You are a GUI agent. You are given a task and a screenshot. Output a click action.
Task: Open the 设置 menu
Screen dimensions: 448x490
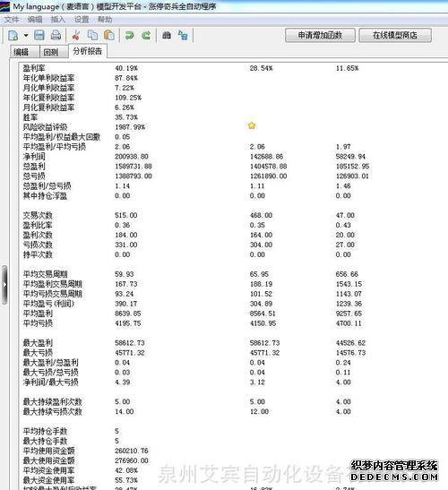(82, 20)
